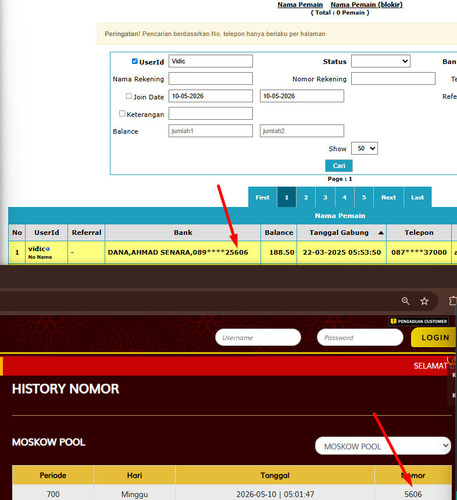The image size is (457, 500).
Task: Click the periode 700 cell
Action: [53, 494]
